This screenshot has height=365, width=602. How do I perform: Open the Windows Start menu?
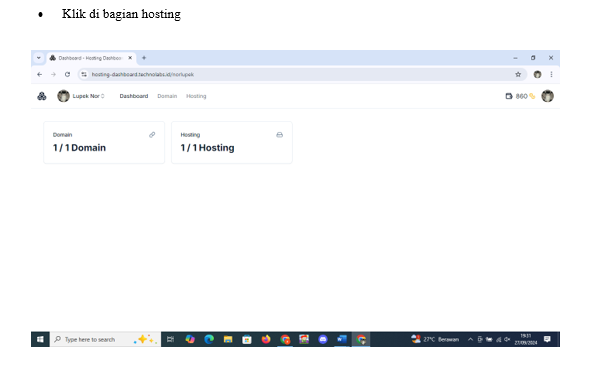click(x=40, y=339)
